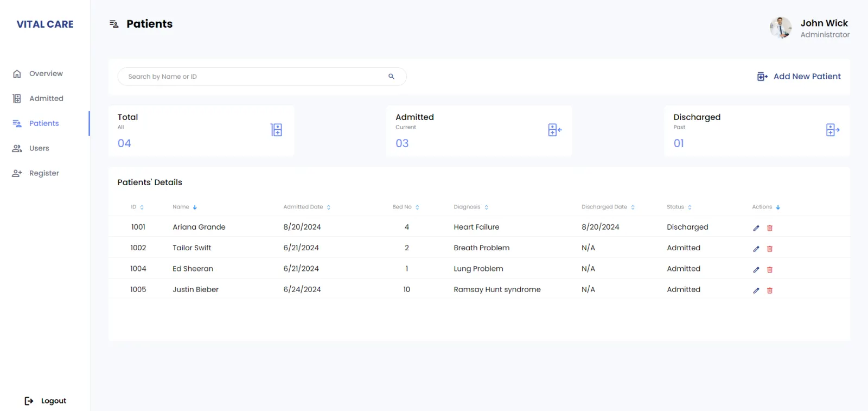
Task: Click the Discharged card exit icon
Action: click(832, 130)
